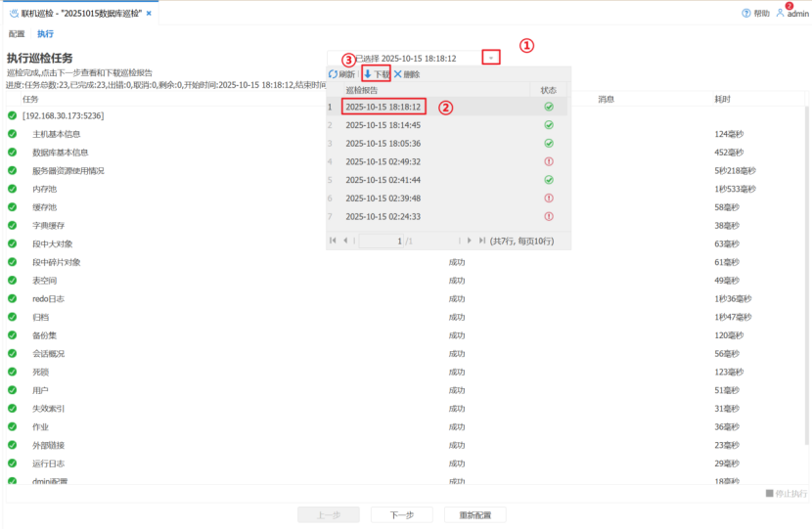
Task: Click the 巡检报告 column header
Action: pyautogui.click(x=361, y=90)
